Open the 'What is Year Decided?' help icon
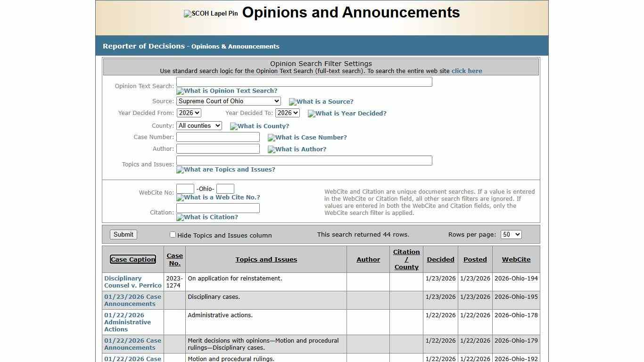 347,114
